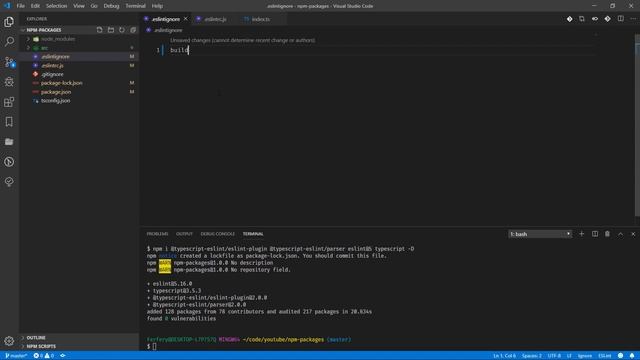Split the terminal panel
640x360 pixels.
(x=595, y=234)
